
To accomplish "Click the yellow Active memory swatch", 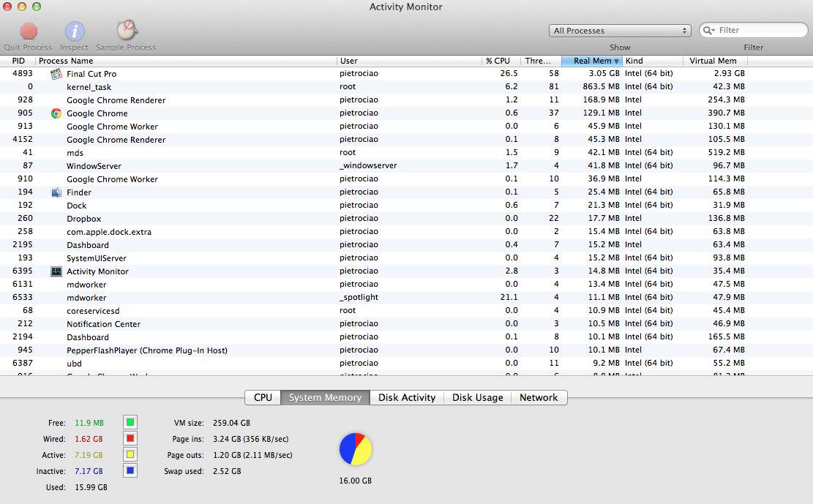I will [x=130, y=455].
